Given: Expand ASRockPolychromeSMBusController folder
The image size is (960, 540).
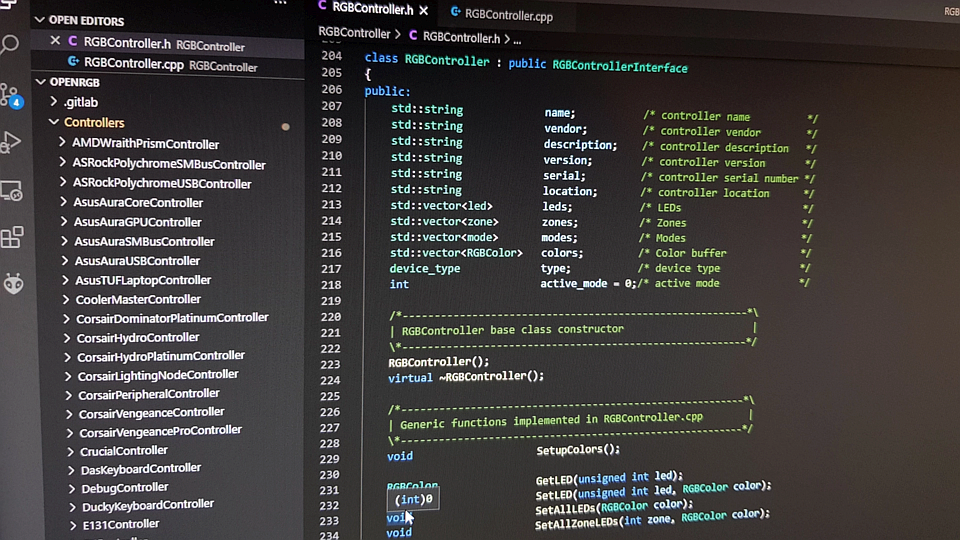Looking at the screenshot, I should click(62, 162).
